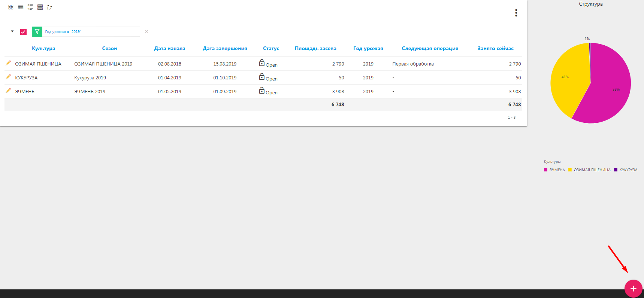This screenshot has width=644, height=298.
Task: Click the split rows layout icon
Action: 40,7
